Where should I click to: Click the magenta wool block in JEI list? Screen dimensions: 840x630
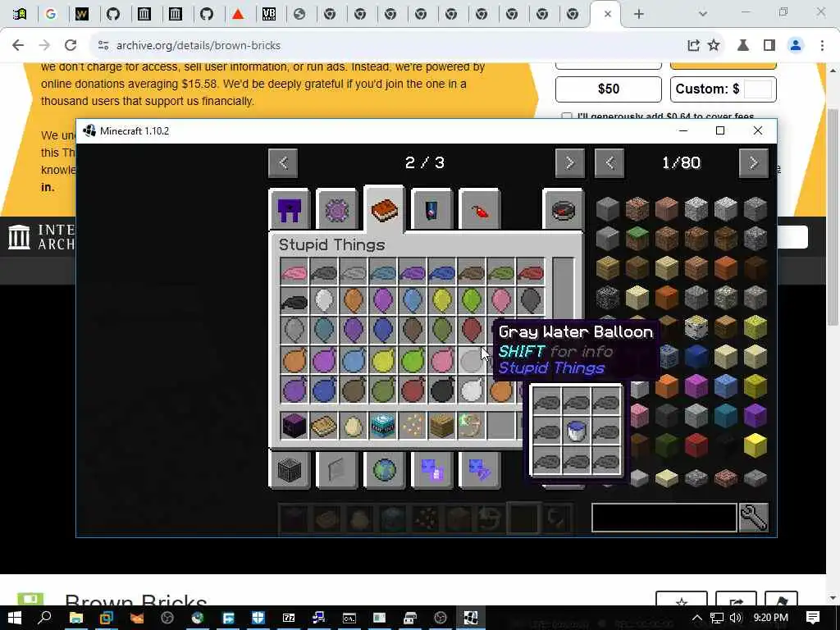click(696, 386)
